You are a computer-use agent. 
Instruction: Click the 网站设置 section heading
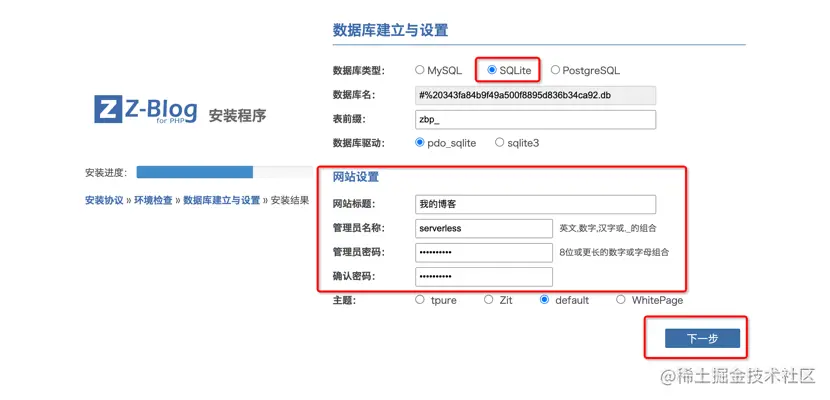[x=356, y=177]
